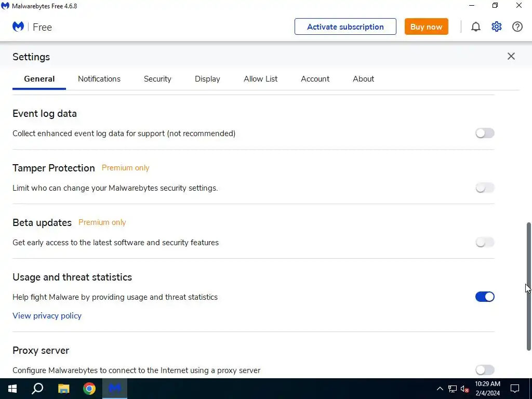Click the Malwarebytes logo in the header
Image resolution: width=532 pixels, height=399 pixels.
click(x=18, y=26)
